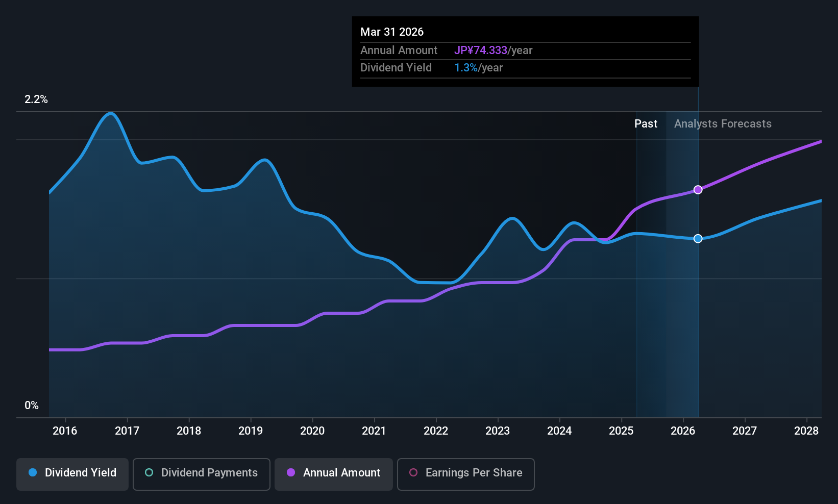Click the 2028 axis label
This screenshot has width=838, height=504.
(806, 431)
